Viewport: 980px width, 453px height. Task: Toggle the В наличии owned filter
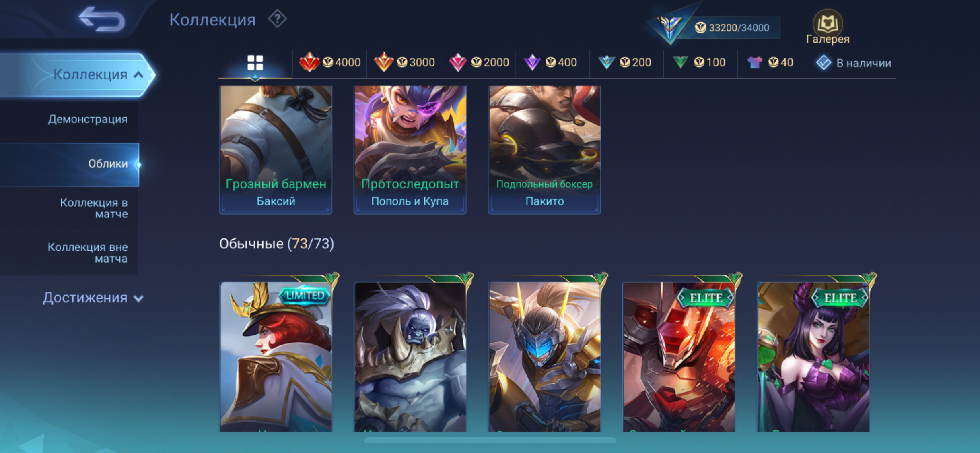click(854, 63)
